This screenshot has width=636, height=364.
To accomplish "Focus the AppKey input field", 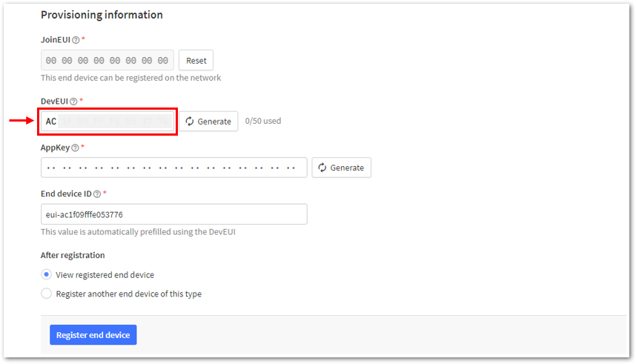I will 174,168.
